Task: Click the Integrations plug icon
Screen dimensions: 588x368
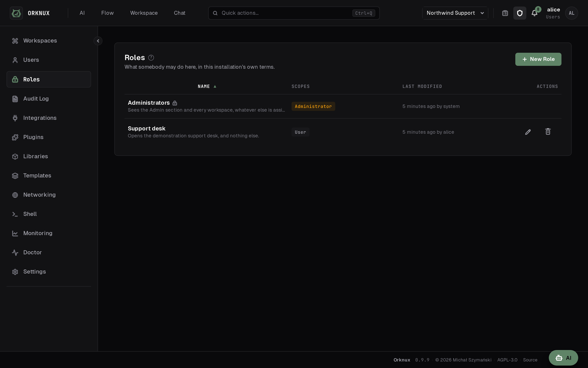Action: (x=15, y=118)
